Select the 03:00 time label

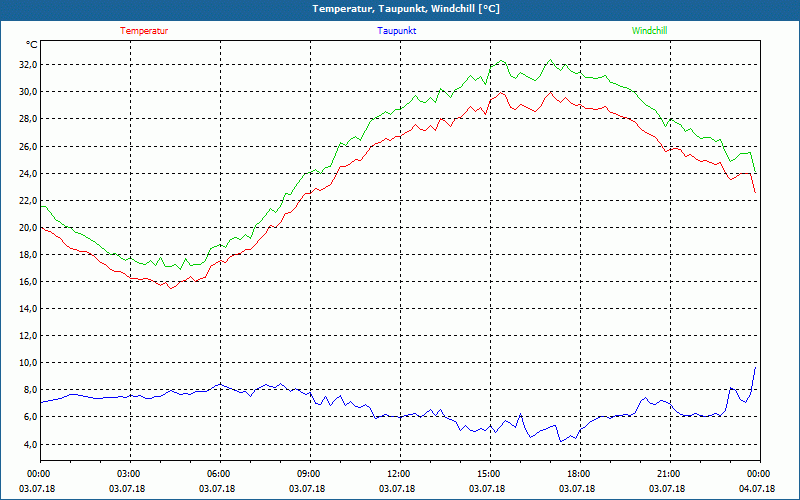pos(129,474)
